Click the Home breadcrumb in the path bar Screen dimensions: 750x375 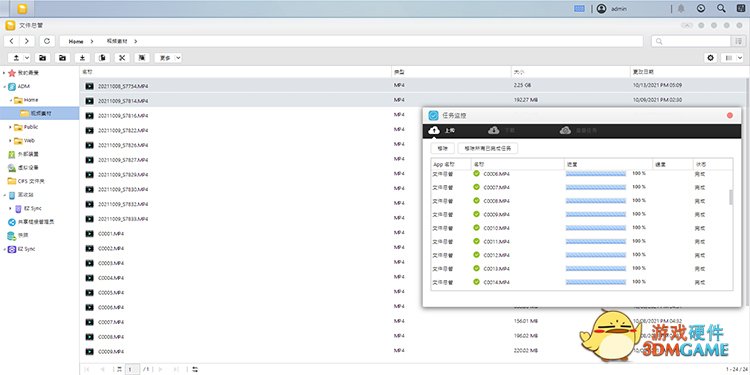coord(76,42)
